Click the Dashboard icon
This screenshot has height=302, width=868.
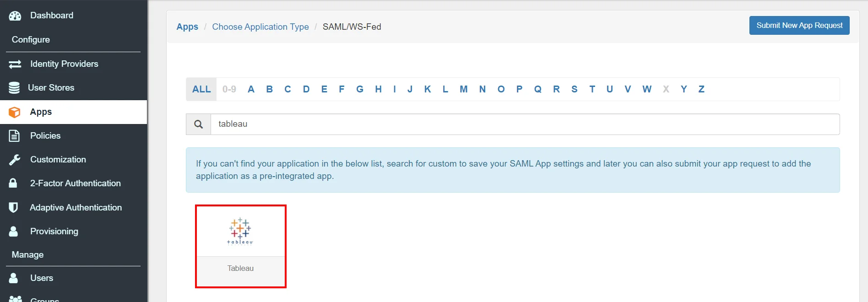click(x=15, y=15)
